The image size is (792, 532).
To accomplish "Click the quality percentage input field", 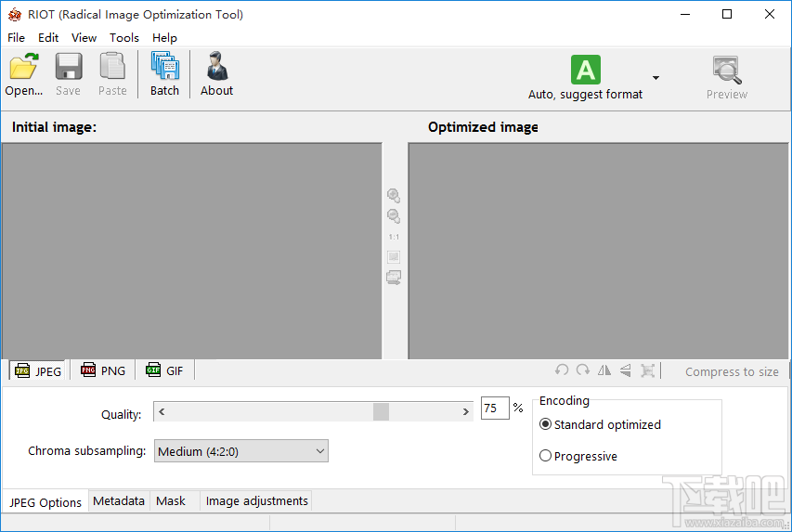I will (x=495, y=409).
